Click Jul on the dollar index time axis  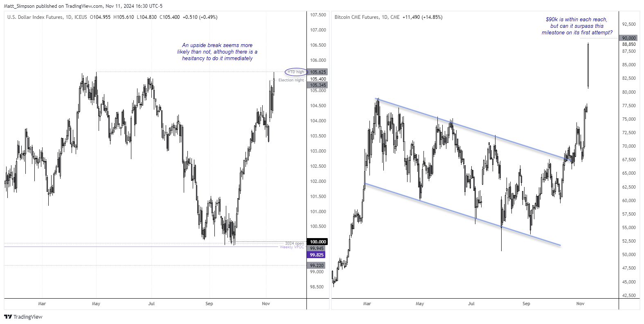click(x=151, y=304)
